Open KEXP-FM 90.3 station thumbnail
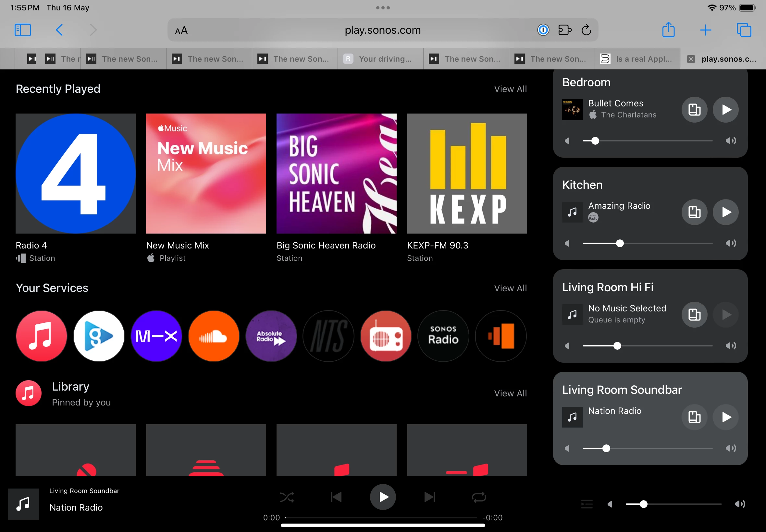The image size is (766, 532). [467, 174]
